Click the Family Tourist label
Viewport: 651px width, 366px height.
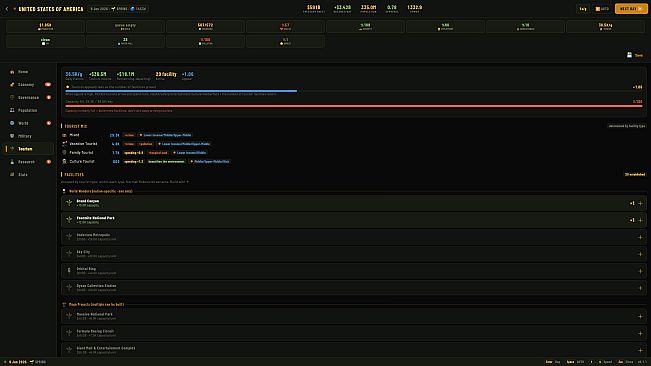tap(81, 153)
